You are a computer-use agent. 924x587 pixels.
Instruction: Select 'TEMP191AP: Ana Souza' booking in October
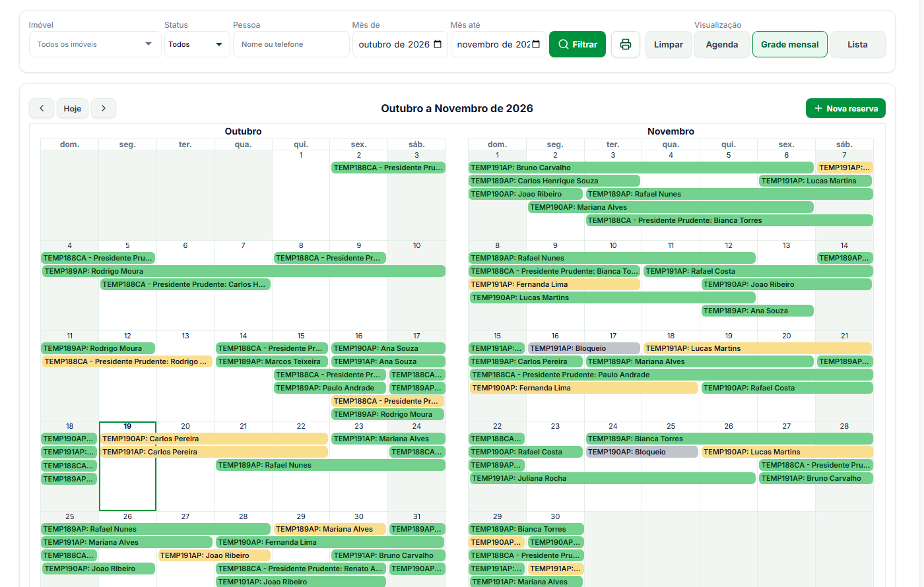pos(388,361)
